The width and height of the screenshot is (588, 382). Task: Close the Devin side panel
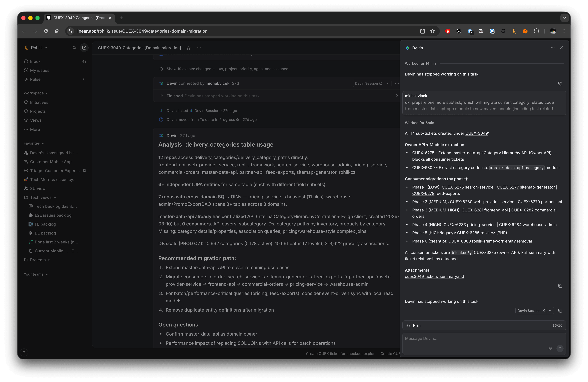561,48
